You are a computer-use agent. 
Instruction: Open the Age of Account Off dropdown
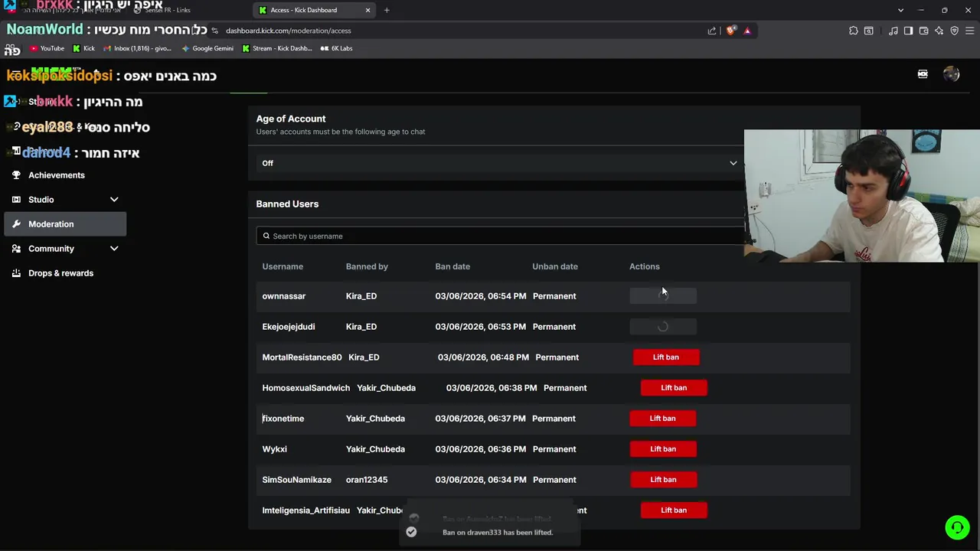(500, 163)
